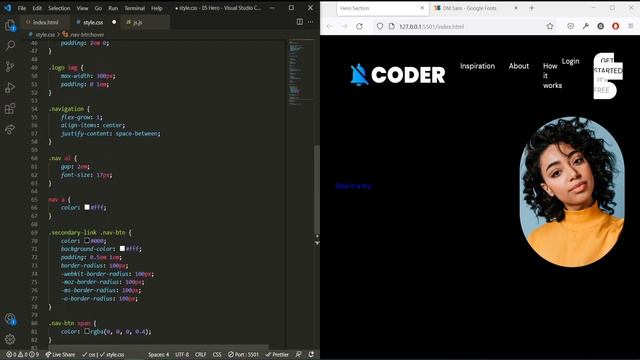Viewport: 640px width, 360px height.
Task: Go forward in the Firefox browser
Action: point(344,26)
